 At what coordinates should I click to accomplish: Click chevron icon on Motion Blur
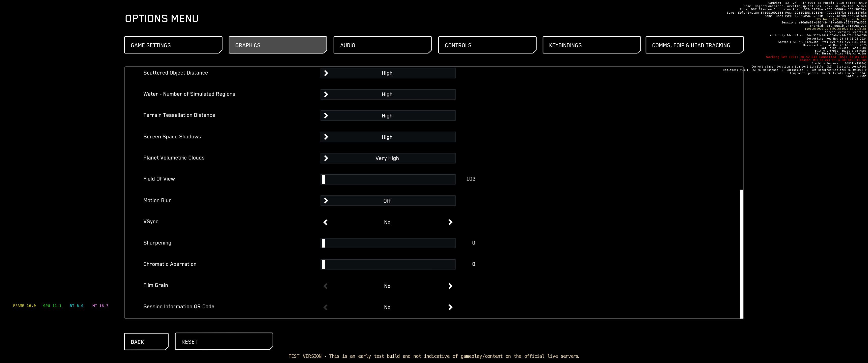tap(326, 201)
